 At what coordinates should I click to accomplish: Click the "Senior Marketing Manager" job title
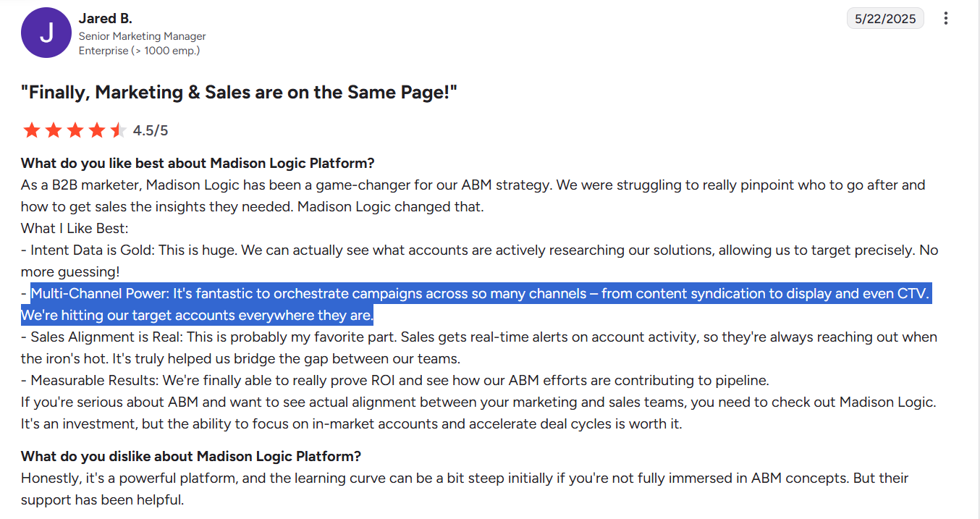pos(142,36)
